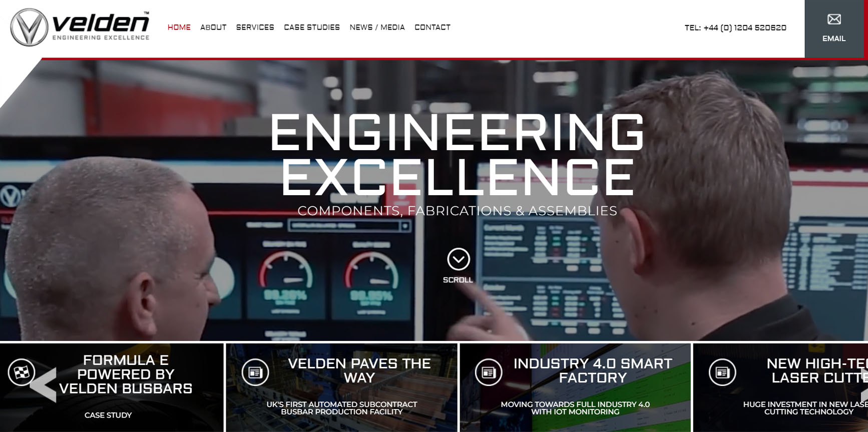Image resolution: width=868 pixels, height=432 pixels.
Task: Click the news icon beside Industry 4.0 Smart Factory
Action: click(489, 372)
